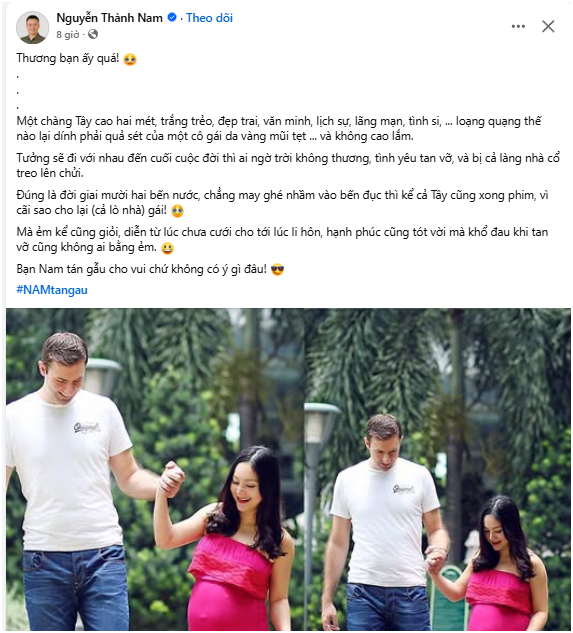The height and width of the screenshot is (633, 573).
Task: Open Nguyễn Thành Nam's profile picture
Action: (32, 27)
